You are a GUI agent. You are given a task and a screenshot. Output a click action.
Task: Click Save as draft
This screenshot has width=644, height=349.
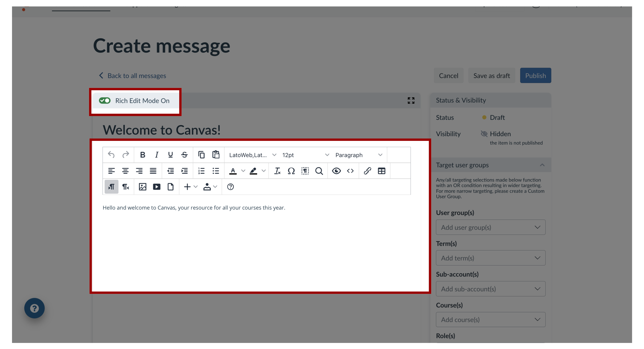pyautogui.click(x=491, y=76)
